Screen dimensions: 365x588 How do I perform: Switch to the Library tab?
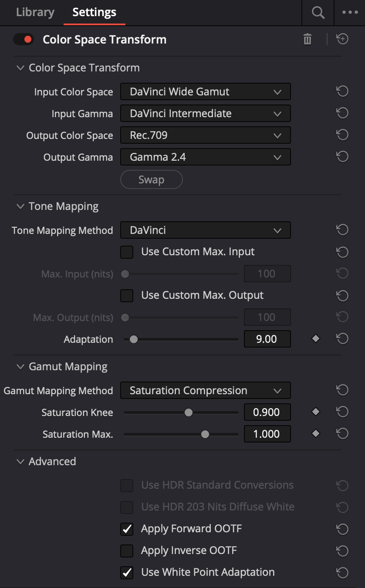coord(35,12)
